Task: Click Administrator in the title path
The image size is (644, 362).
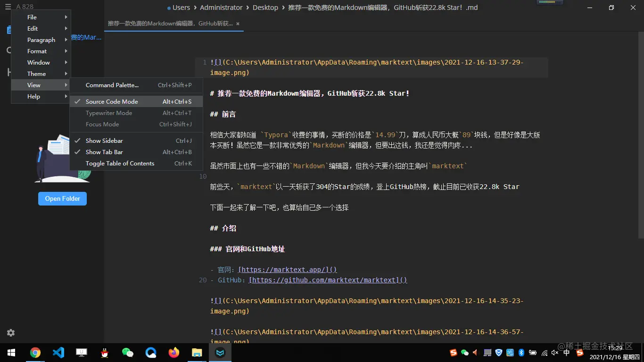Action: 221,8
